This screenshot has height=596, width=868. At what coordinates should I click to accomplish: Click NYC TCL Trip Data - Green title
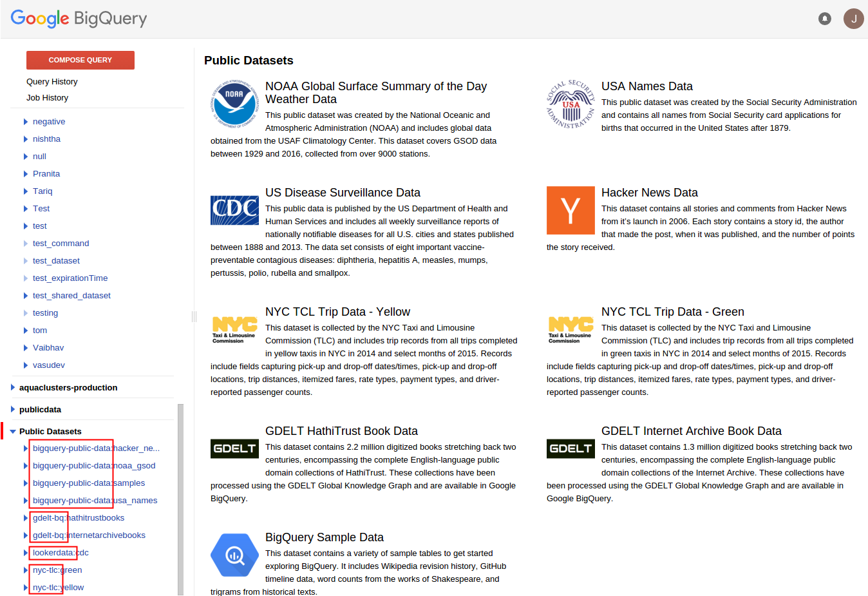tap(673, 312)
